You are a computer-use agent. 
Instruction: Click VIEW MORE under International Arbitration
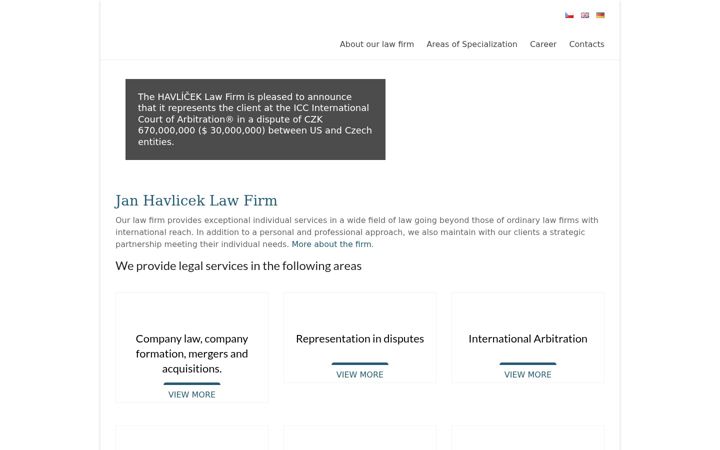(528, 375)
